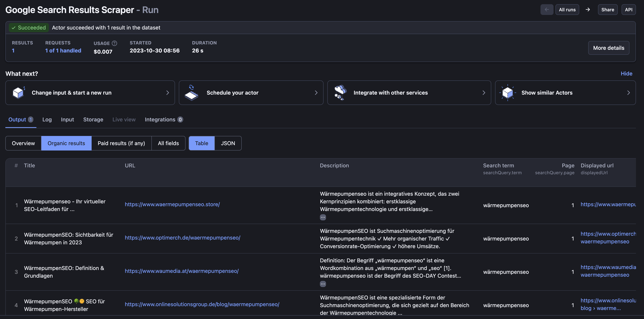
Task: Click title 'WärmepumpenSEO: Sichtbarkeit für Wärmepumpen in 2023'
Action: click(68, 239)
